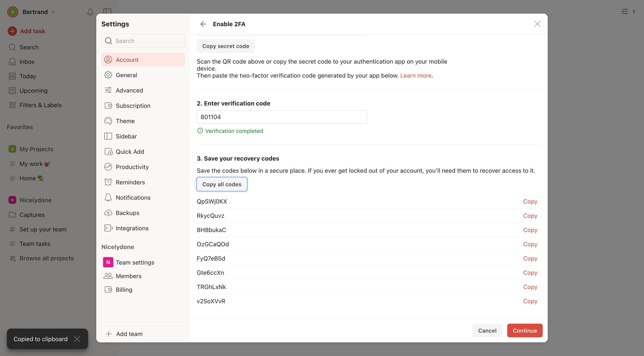Click the Nicelydone Team settings avatar icon
The height and width of the screenshot is (356, 644).
(108, 262)
